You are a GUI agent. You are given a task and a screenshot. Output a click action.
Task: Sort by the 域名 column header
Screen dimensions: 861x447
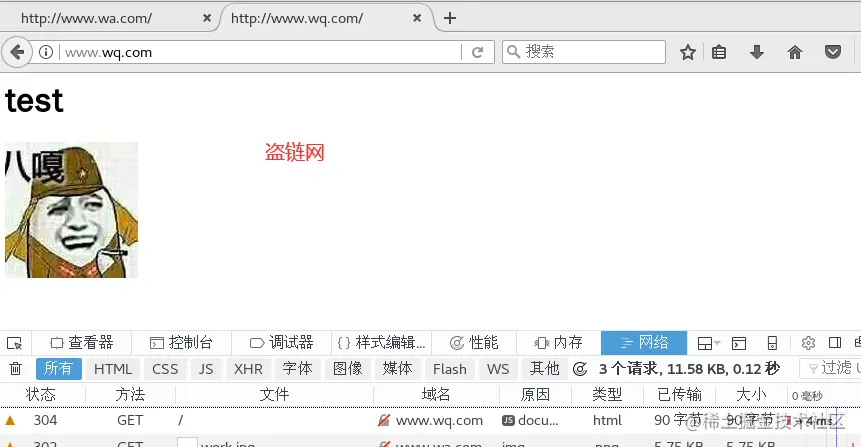coord(436,395)
